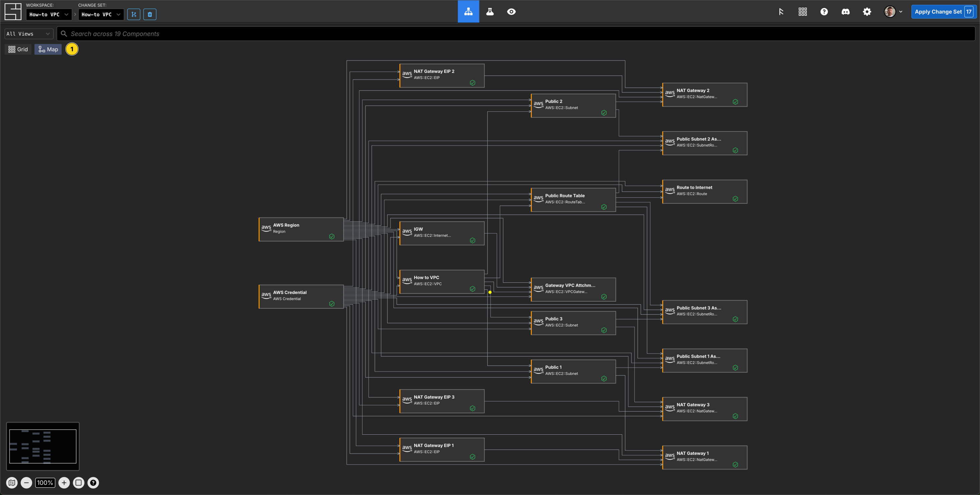
Task: Select the AWS Credential component
Action: point(301,297)
